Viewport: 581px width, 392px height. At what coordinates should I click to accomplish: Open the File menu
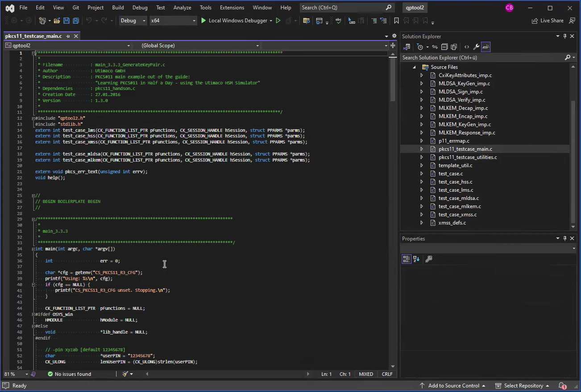pyautogui.click(x=23, y=8)
